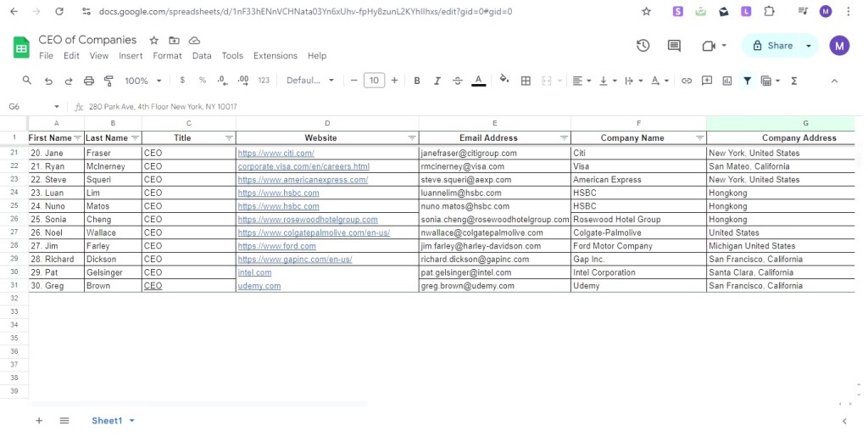The image size is (868, 437).
Task: Print the spreadsheet using printer icon
Action: pos(88,81)
